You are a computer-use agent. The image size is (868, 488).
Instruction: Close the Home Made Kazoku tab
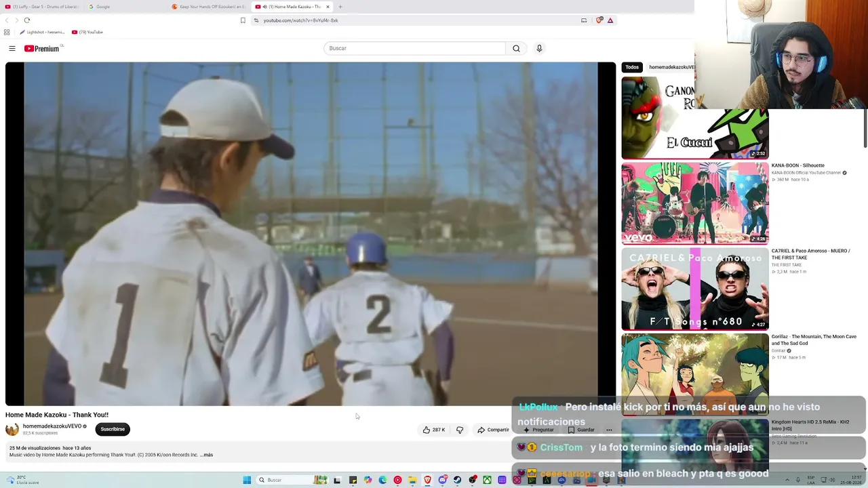tap(328, 7)
